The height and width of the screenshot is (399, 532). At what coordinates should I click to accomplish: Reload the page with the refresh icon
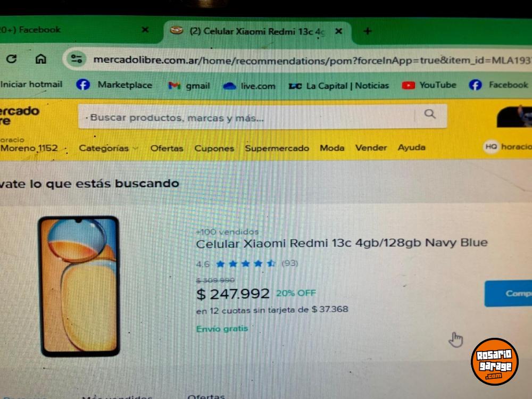(11, 59)
